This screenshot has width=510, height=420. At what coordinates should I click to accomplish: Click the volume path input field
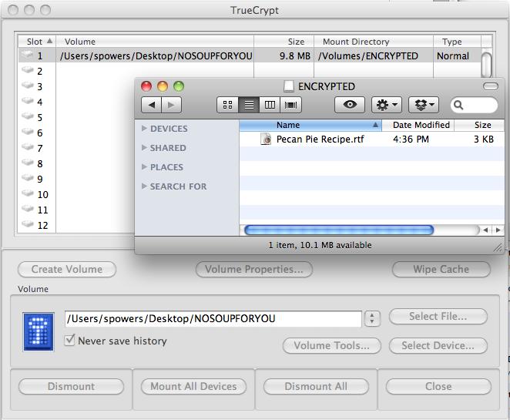(x=213, y=319)
